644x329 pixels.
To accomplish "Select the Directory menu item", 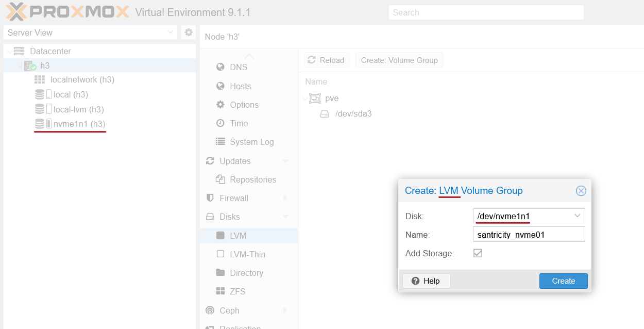I will tap(249, 273).
